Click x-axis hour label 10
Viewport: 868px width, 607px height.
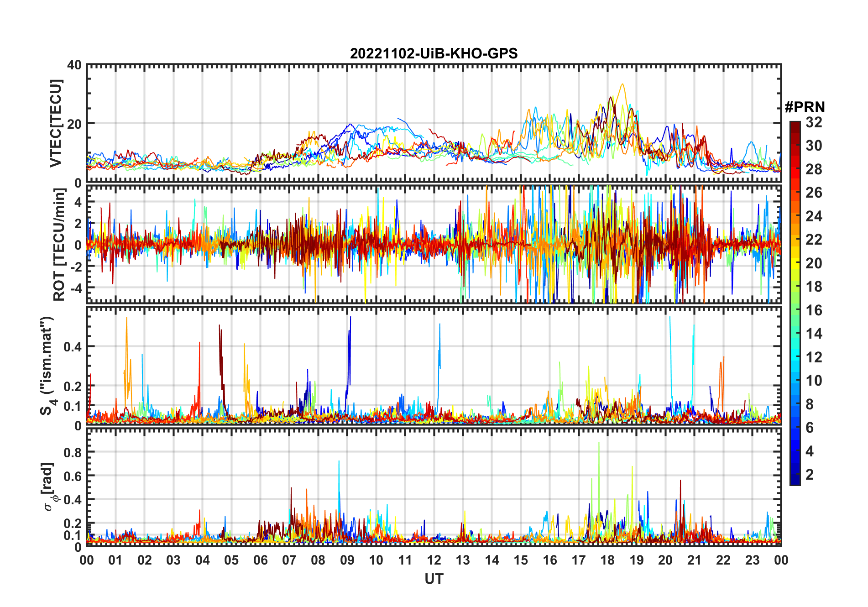376,560
